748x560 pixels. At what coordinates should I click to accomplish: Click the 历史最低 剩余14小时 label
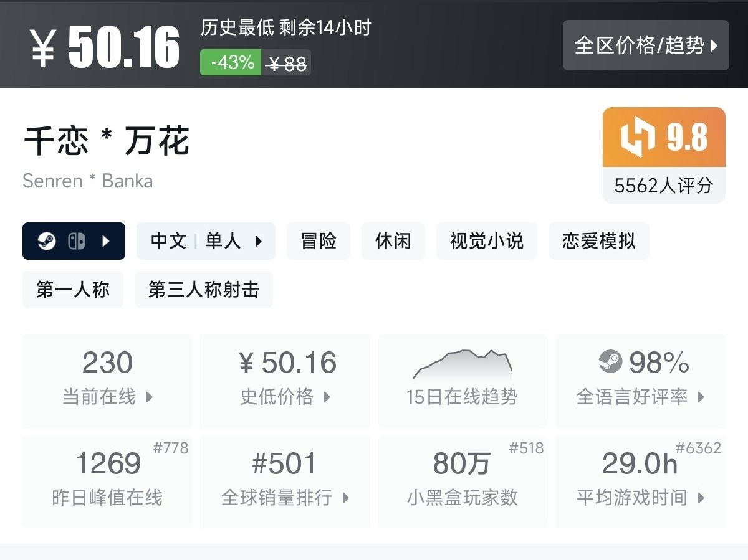(285, 27)
